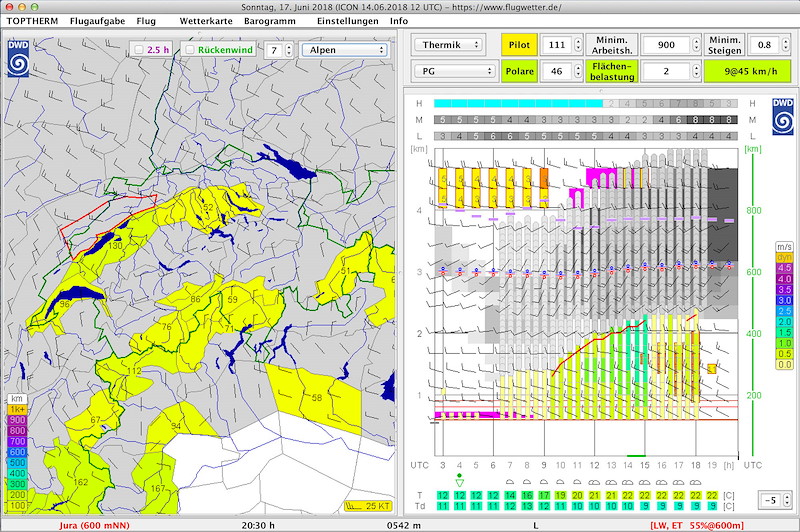This screenshot has width=800, height=532.
Task: Adjust the stepper beside Polare value 46
Action: tap(578, 71)
